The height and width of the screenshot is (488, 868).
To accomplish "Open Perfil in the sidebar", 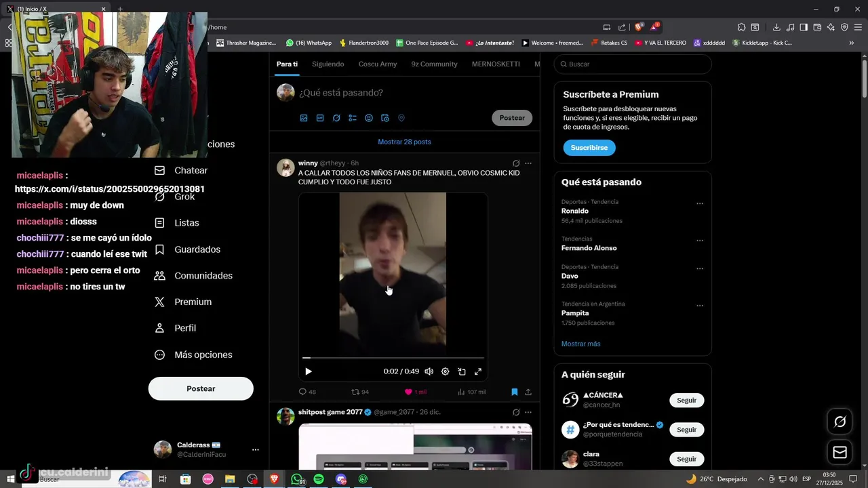I will (x=176, y=328).
